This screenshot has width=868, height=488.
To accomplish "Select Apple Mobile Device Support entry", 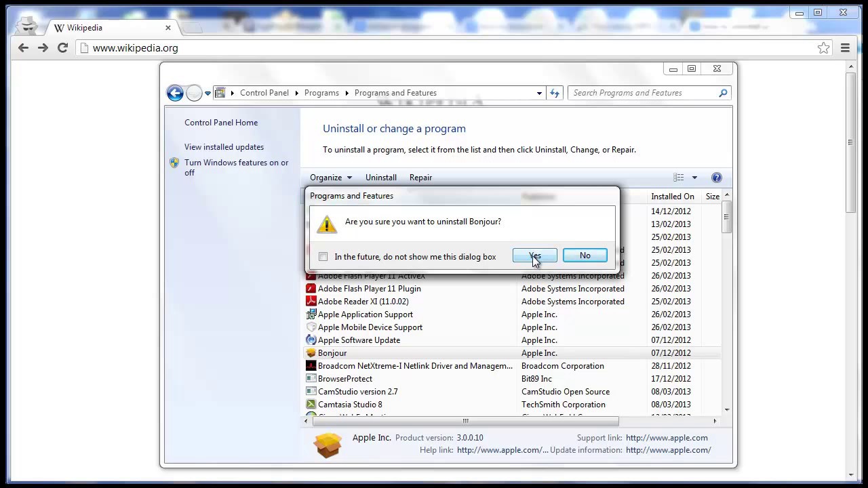I will (x=512, y=327).
